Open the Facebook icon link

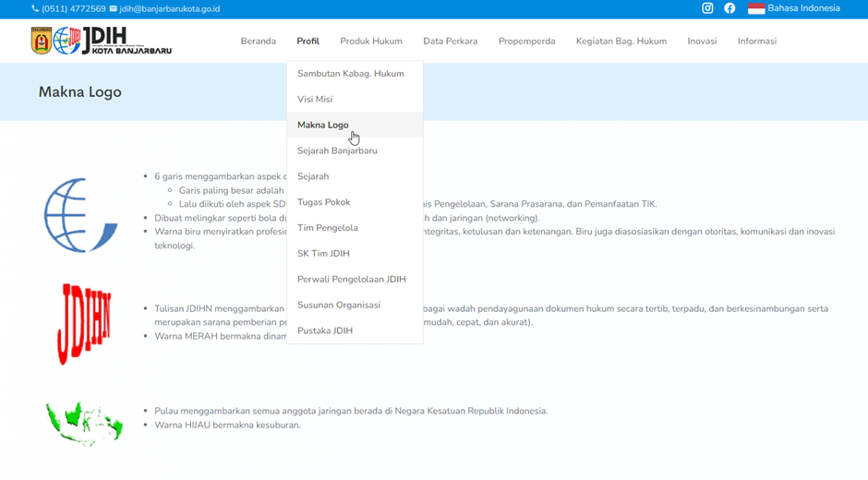coord(729,8)
